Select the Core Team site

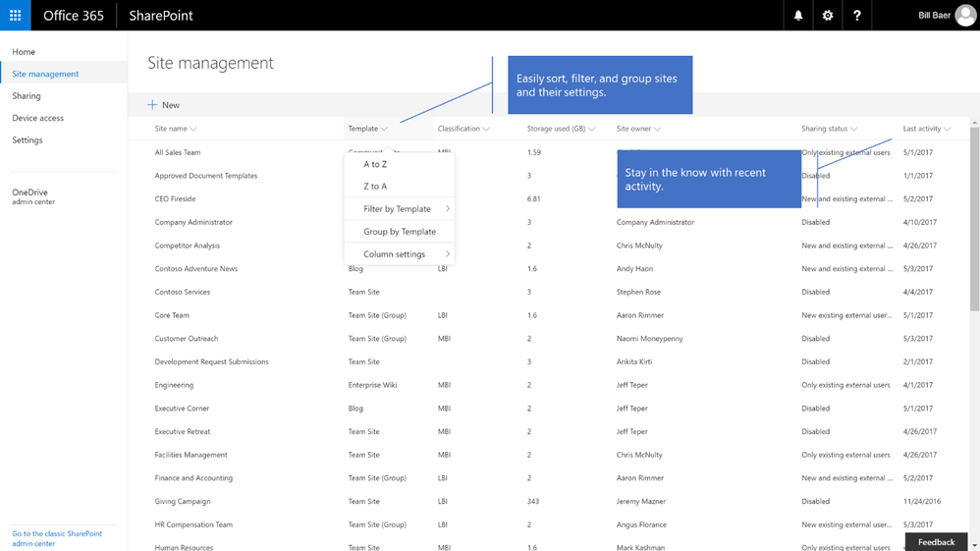pos(172,315)
